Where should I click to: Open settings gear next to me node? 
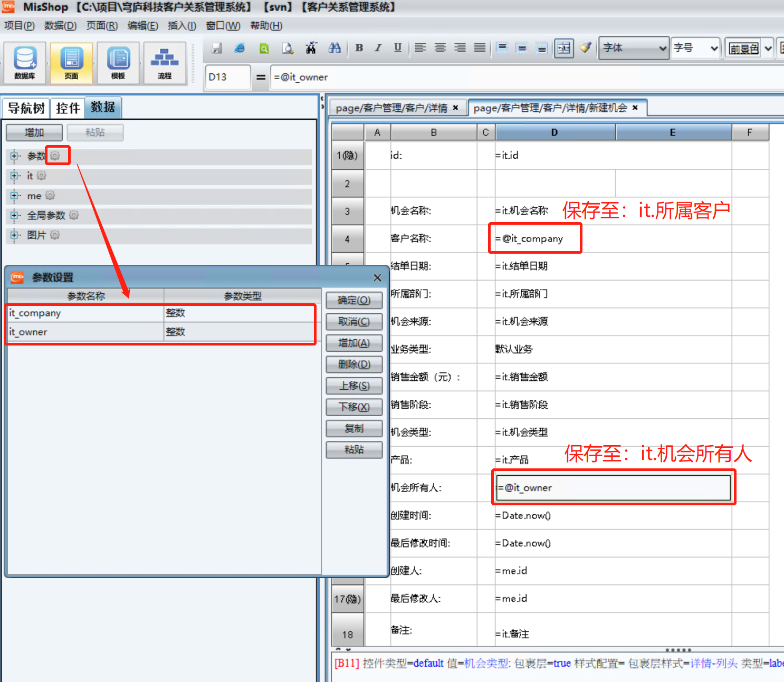[x=50, y=196]
